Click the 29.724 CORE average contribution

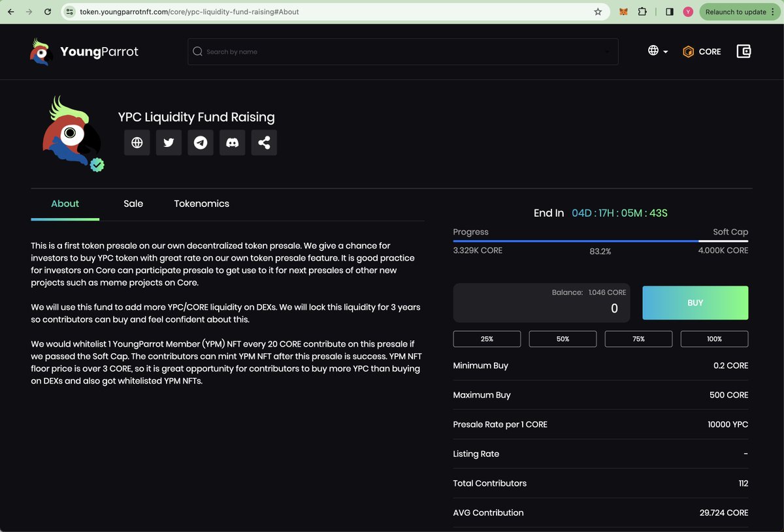tap(724, 512)
